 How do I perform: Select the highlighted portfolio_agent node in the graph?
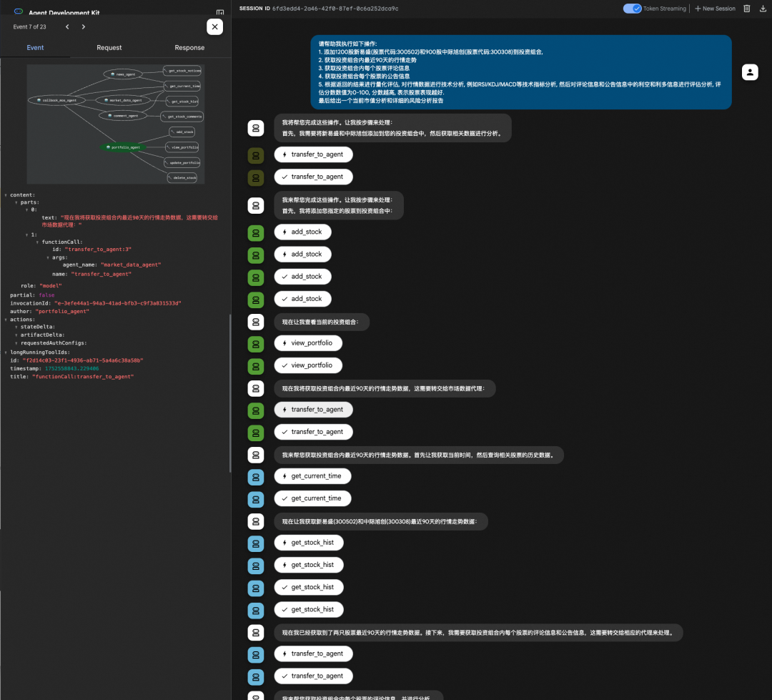(x=123, y=147)
